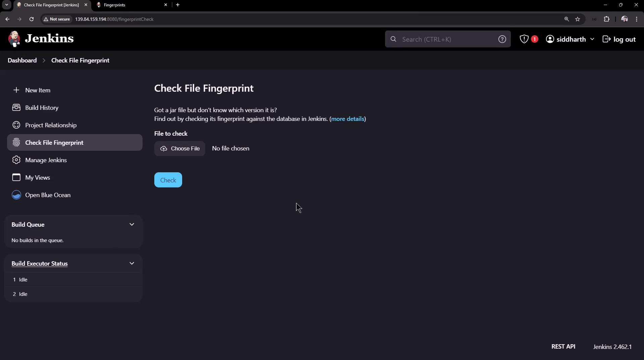This screenshot has width=644, height=360.
Task: Click the Not secure site info badge
Action: [x=57, y=19]
